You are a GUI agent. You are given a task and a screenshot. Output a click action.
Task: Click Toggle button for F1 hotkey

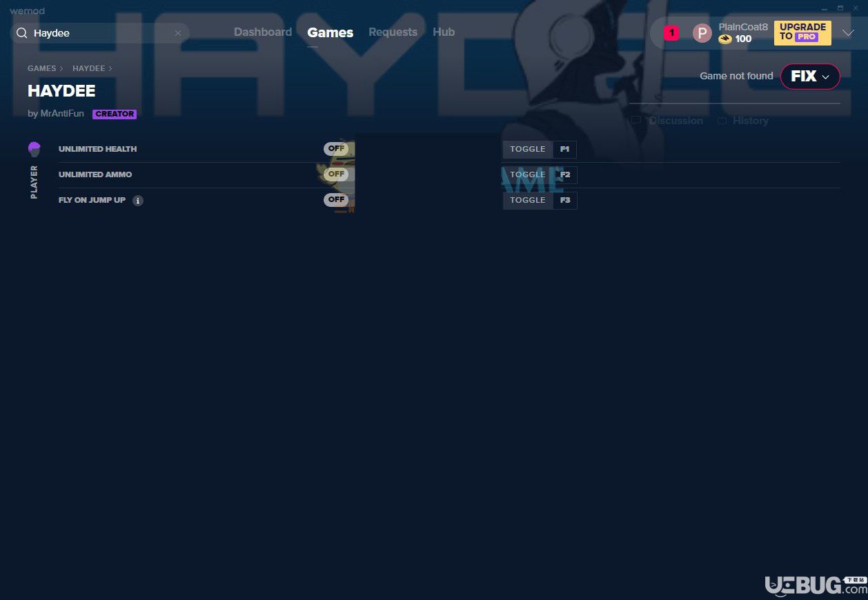pos(528,149)
